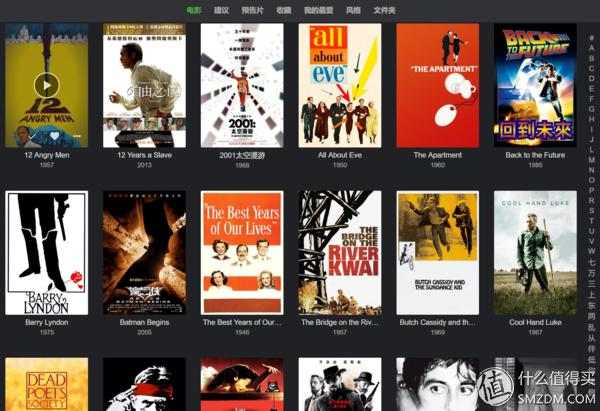Jump to letter W in the index

point(592,251)
